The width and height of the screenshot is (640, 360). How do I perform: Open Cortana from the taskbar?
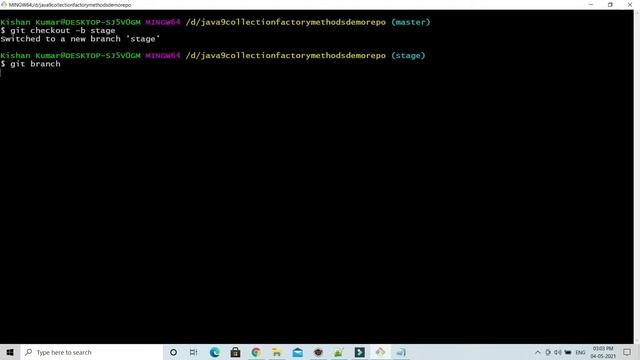[173, 352]
